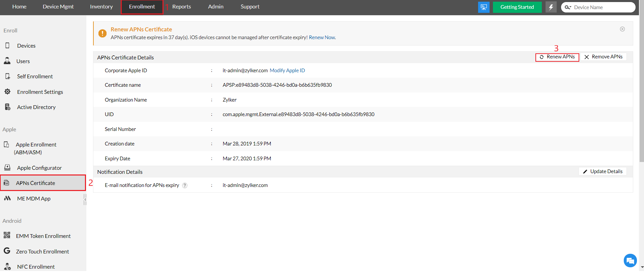This screenshot has height=272, width=644.
Task: Click the Active Directory icon
Action: 8,107
